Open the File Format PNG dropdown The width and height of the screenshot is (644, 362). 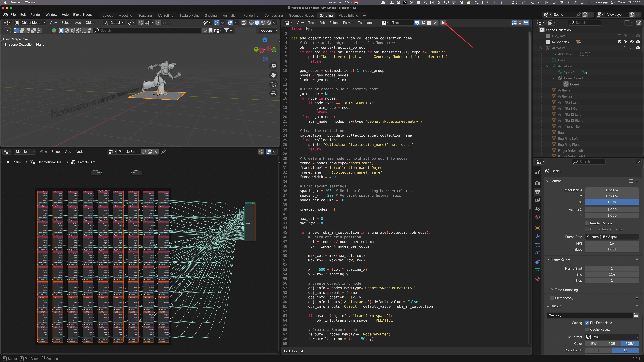click(612, 337)
